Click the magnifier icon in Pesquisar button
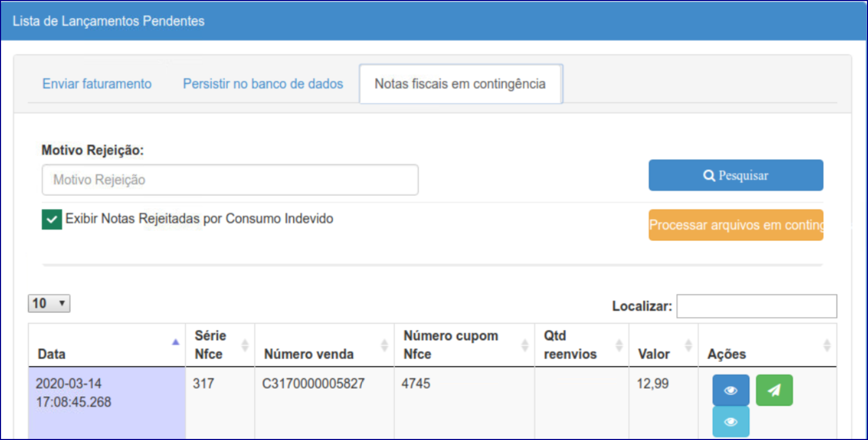868x440 pixels. [x=709, y=175]
